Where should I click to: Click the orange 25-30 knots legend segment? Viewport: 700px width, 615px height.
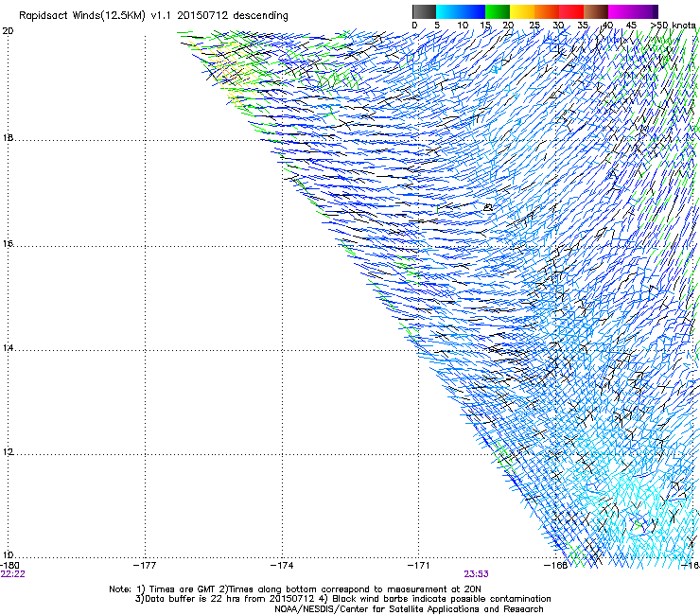point(547,11)
